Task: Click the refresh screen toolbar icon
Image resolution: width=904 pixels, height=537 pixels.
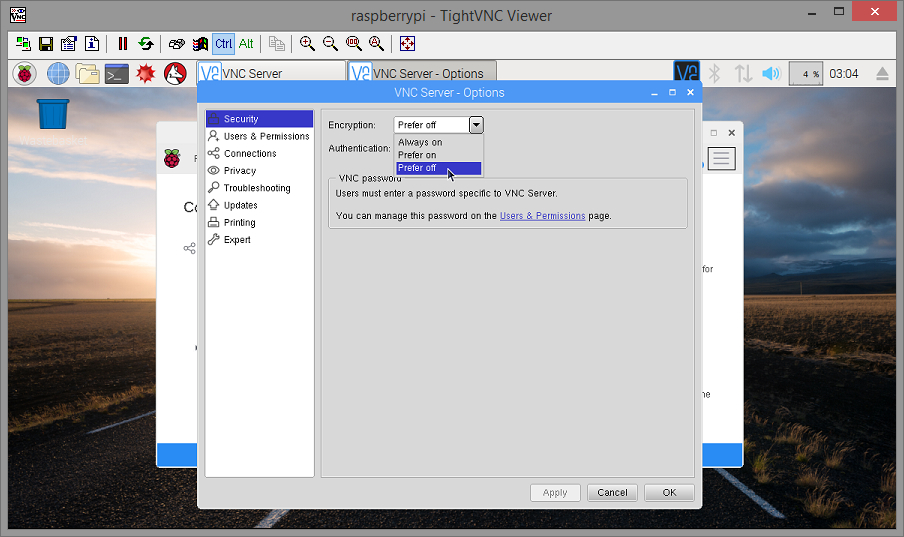Action: click(146, 44)
